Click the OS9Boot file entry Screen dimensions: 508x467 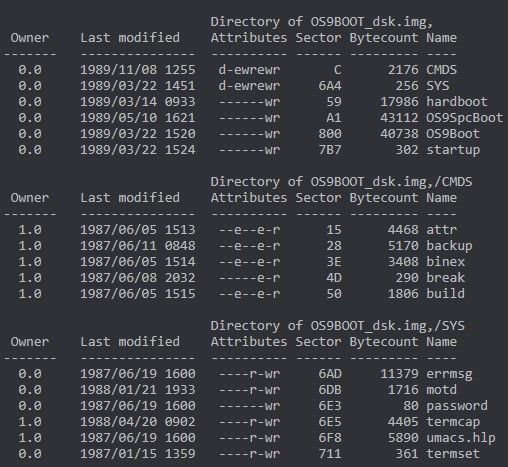coord(453,134)
